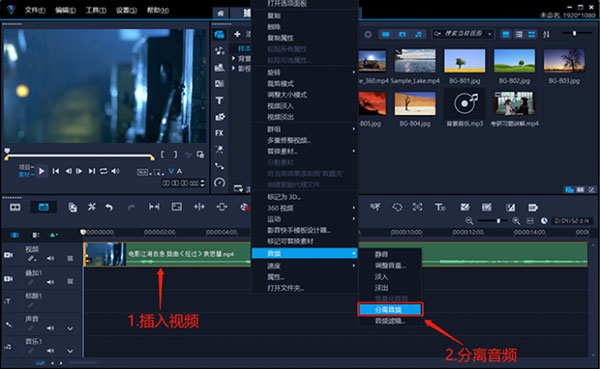Viewport: 600px width, 369px height.
Task: Open the FX filter library icon
Action: (x=219, y=133)
